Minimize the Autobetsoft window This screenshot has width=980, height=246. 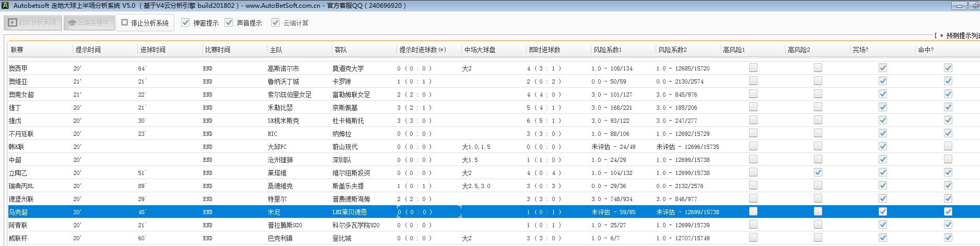click(959, 6)
